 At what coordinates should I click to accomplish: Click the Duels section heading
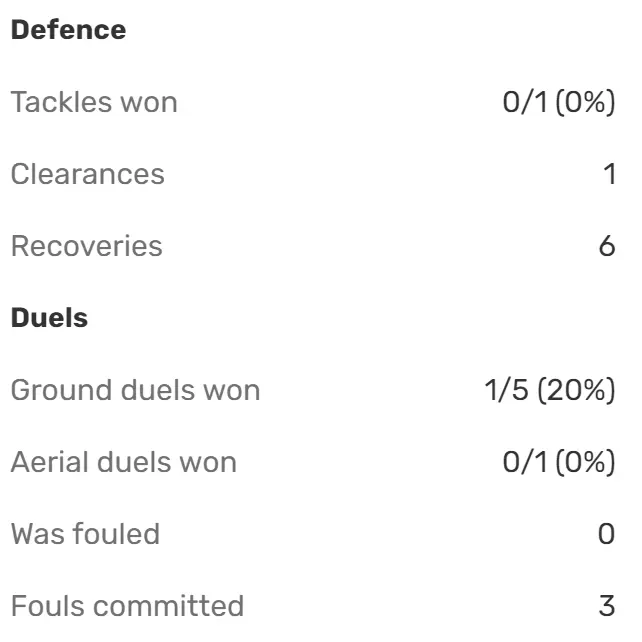49,318
